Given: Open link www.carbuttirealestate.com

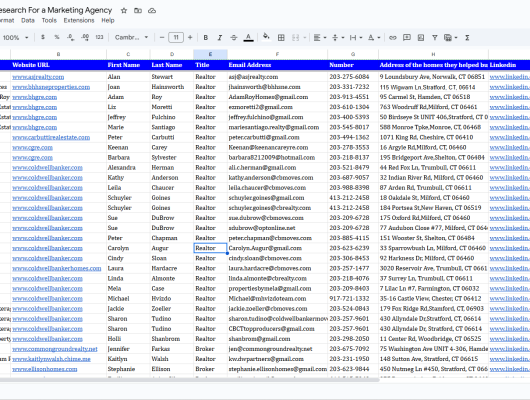Looking at the screenshot, I should [x=51, y=137].
